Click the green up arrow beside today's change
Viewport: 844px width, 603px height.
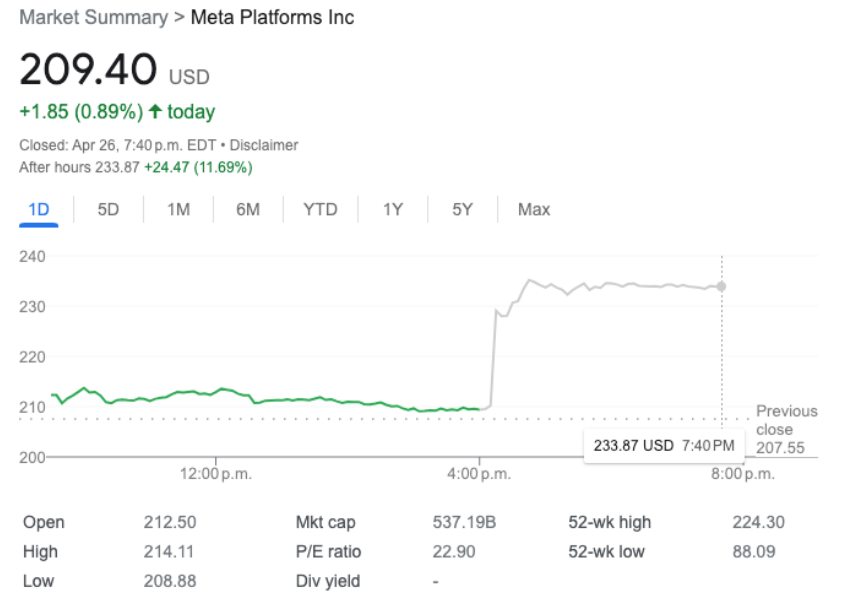tap(155, 112)
